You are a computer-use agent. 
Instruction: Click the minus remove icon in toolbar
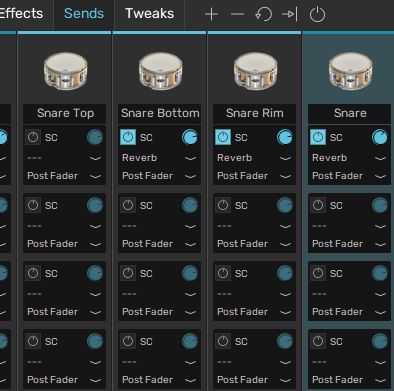pos(237,14)
